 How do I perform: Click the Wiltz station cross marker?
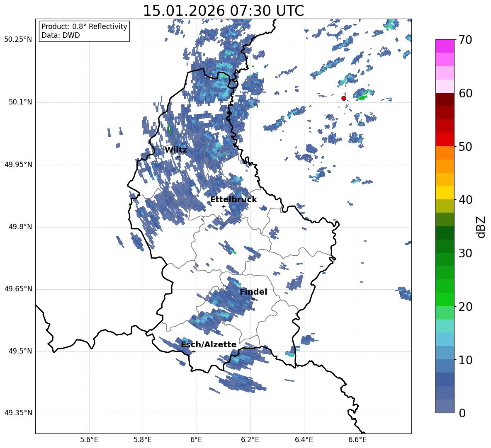point(178,157)
